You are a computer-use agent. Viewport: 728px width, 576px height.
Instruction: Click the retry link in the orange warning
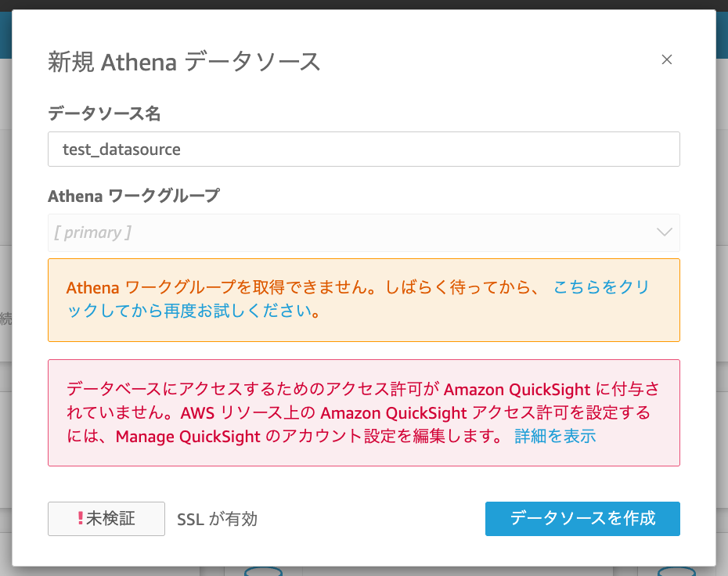point(601,287)
